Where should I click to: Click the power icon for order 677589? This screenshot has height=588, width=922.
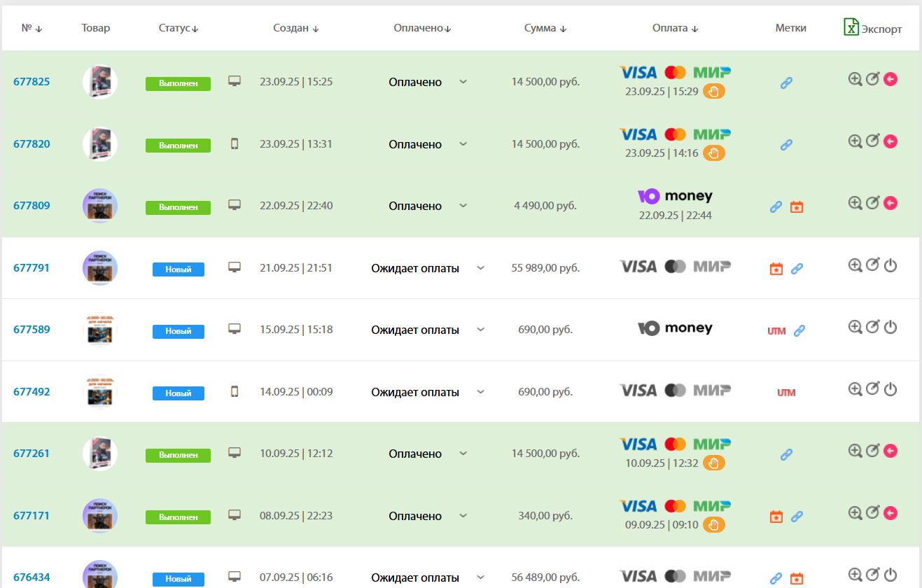(x=890, y=327)
